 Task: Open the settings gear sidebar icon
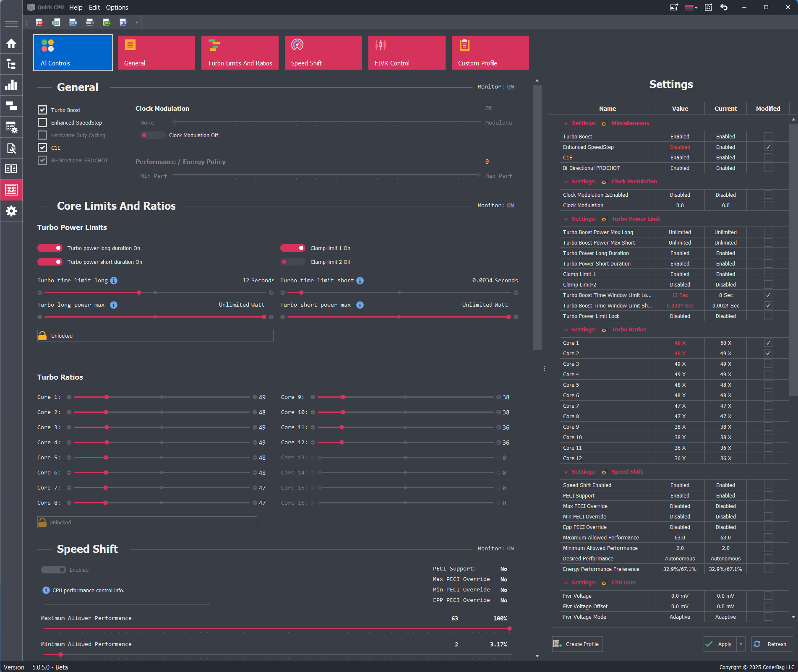[11, 211]
